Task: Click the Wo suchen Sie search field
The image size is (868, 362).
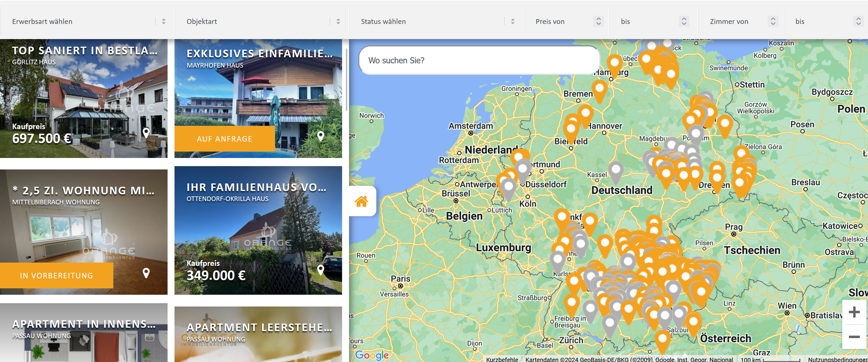Action: pos(478,61)
